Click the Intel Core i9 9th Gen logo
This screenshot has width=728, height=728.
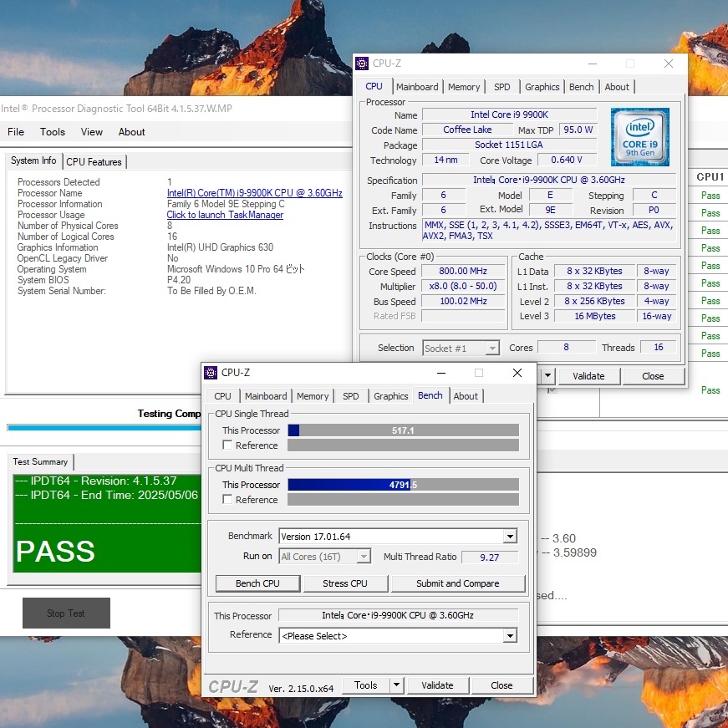[x=639, y=136]
